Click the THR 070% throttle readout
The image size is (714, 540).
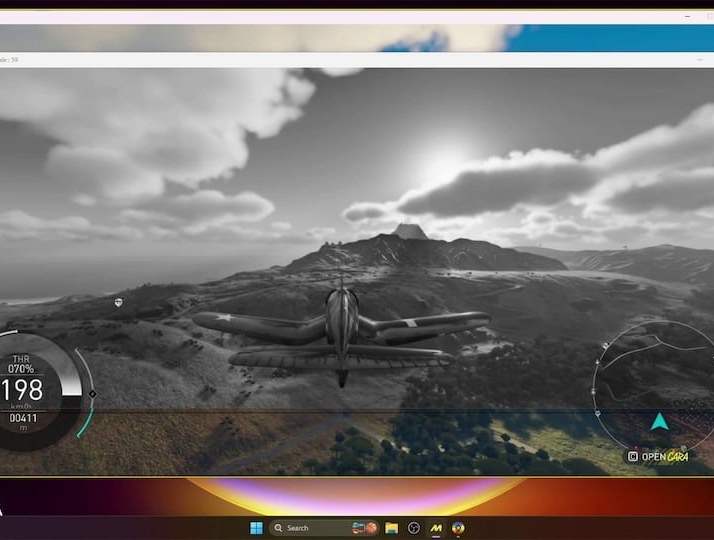point(21,364)
